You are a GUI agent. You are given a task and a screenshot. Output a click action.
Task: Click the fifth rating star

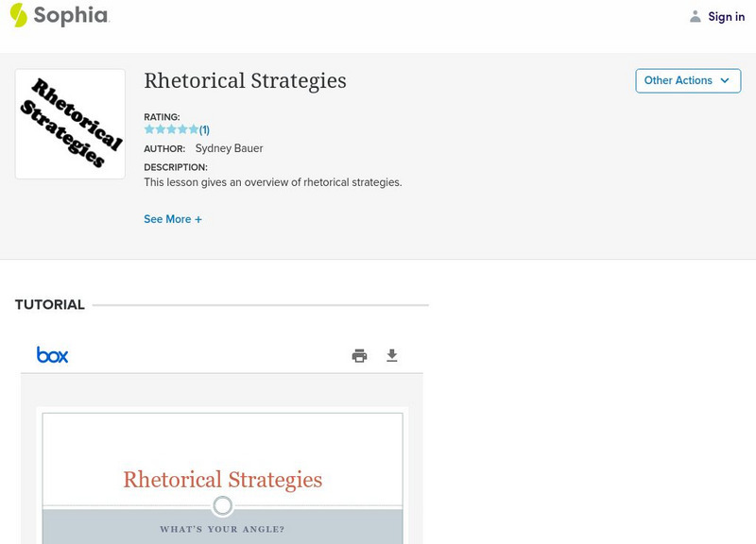point(194,129)
